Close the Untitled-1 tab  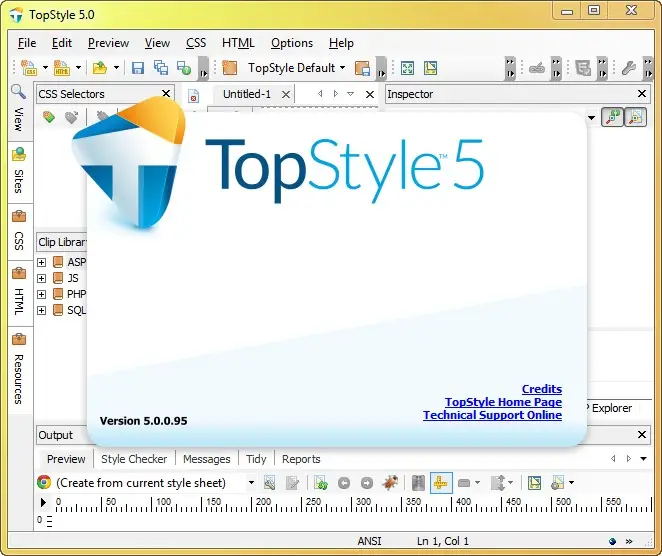[x=286, y=94]
